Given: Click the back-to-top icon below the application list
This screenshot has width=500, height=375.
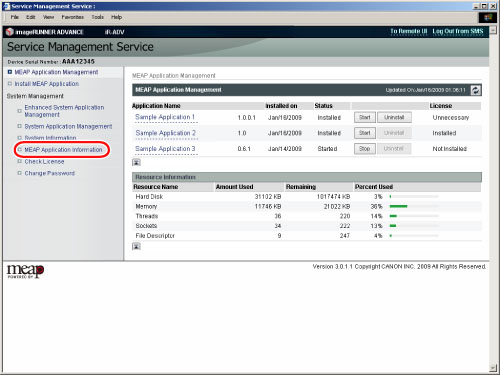Looking at the screenshot, I should point(136,162).
